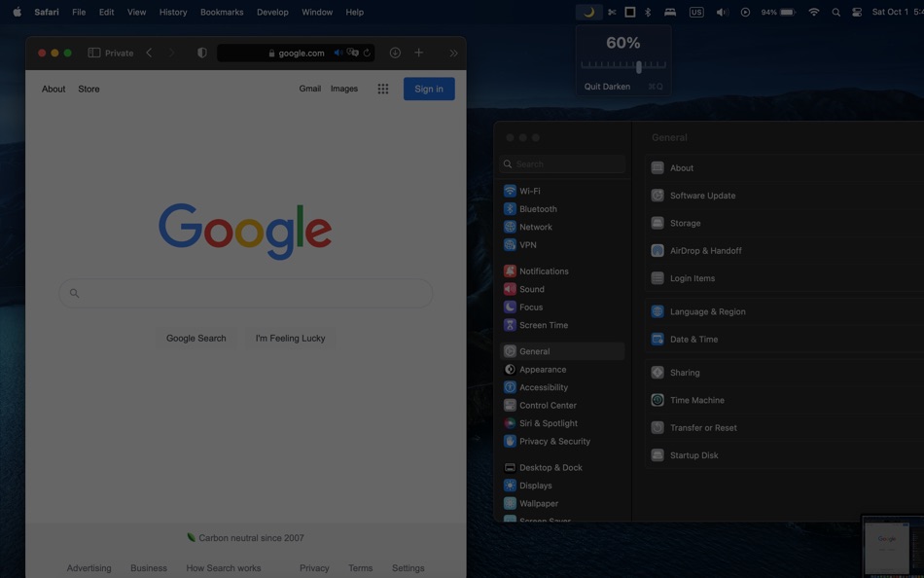924x578 pixels.
Task: Click System Settings search field
Action: [562, 164]
